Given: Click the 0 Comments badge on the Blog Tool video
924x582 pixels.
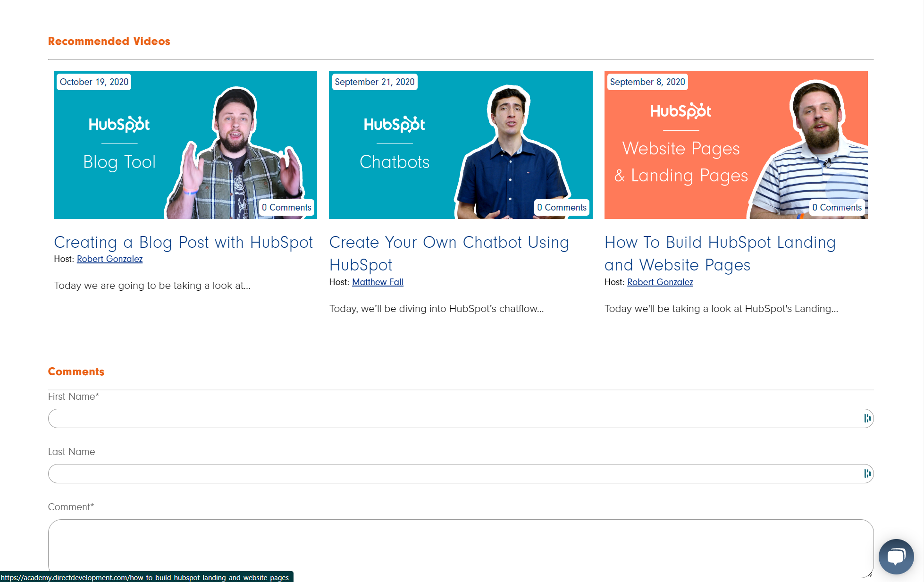Looking at the screenshot, I should coord(286,207).
